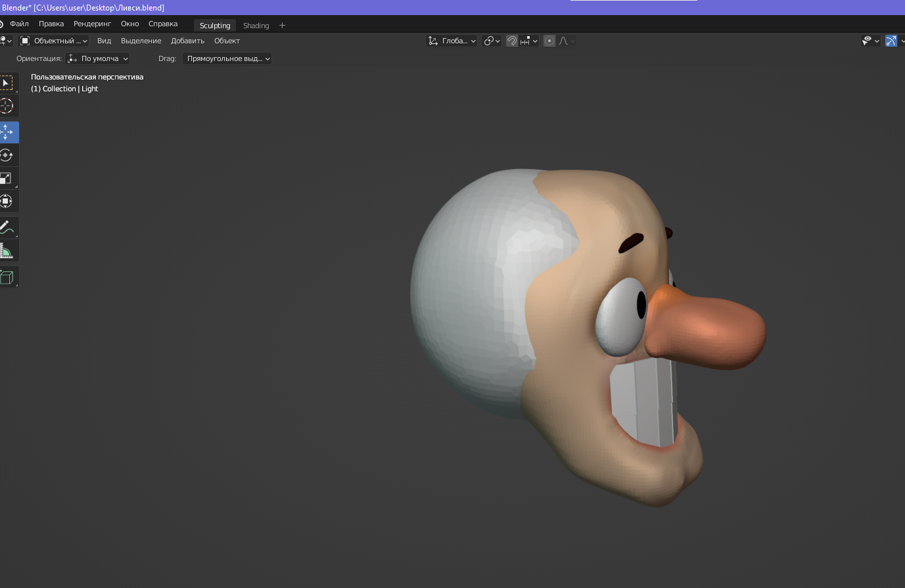Open pivot point dropdown

[x=492, y=41]
